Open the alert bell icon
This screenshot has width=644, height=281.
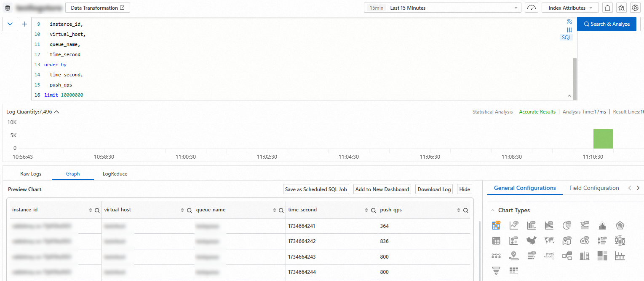[x=608, y=8]
